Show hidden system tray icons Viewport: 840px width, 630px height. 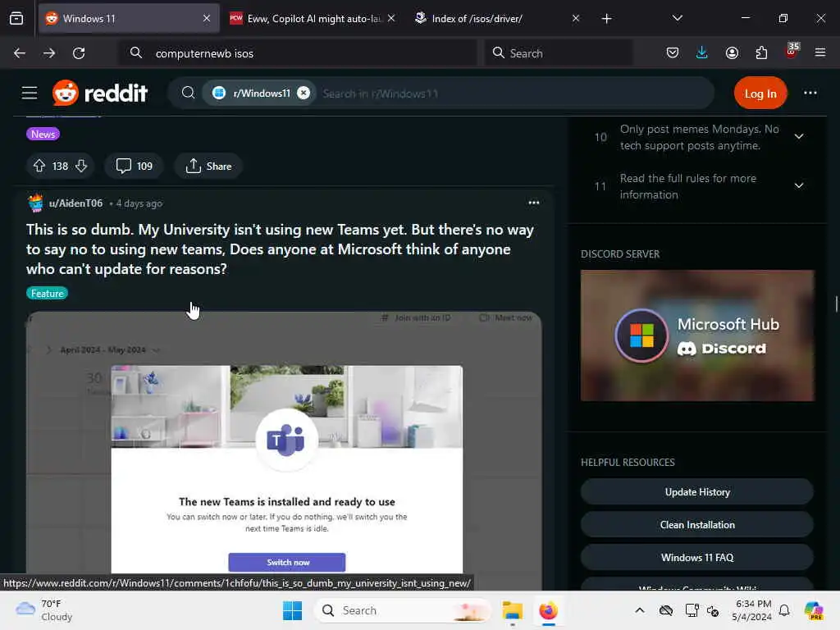[x=640, y=610]
